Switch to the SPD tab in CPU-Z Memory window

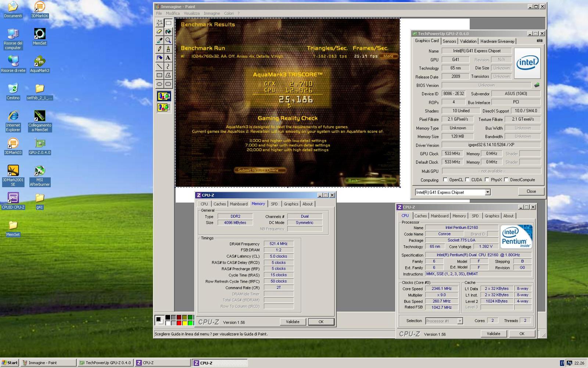(x=274, y=204)
